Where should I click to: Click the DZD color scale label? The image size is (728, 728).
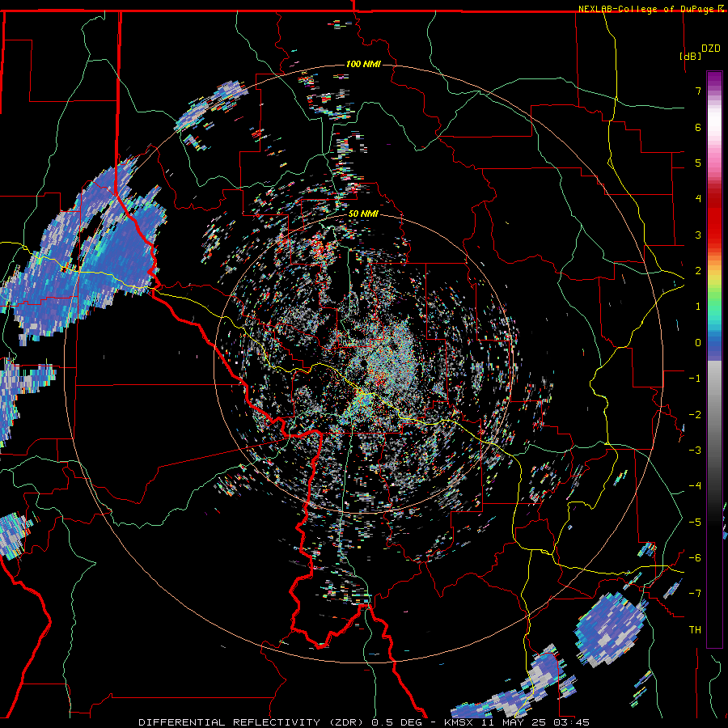click(710, 49)
